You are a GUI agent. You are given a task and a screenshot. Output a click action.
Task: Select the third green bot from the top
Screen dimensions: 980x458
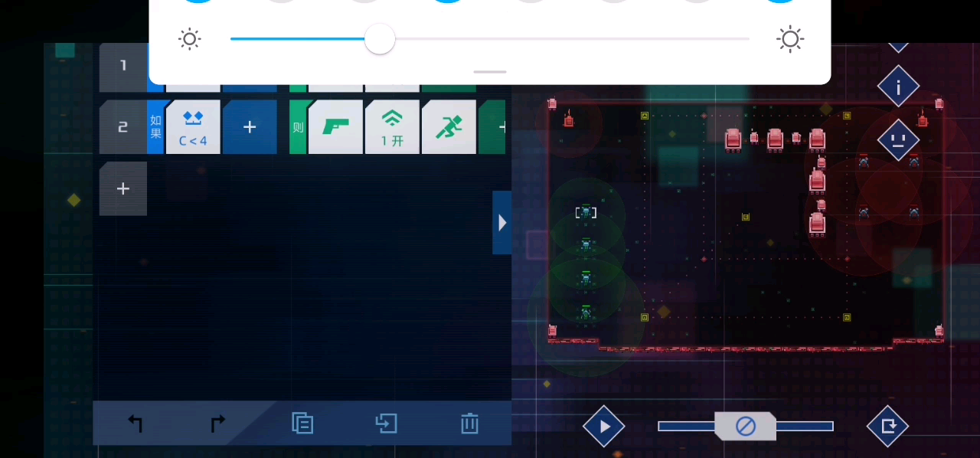point(586,278)
